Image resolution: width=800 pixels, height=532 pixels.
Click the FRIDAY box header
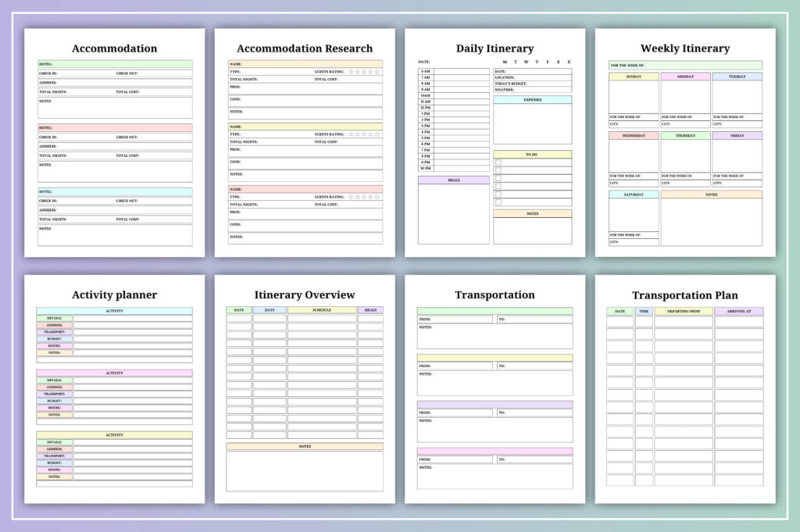tap(737, 136)
